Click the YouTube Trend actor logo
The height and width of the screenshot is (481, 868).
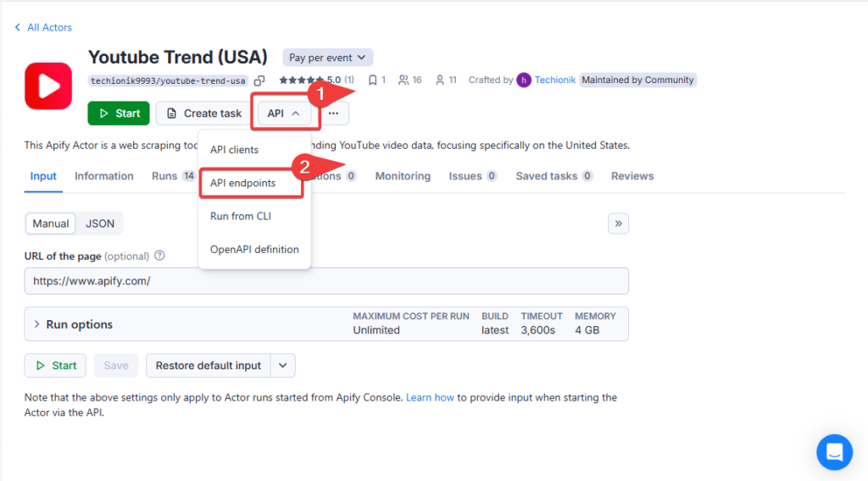pyautogui.click(x=48, y=86)
